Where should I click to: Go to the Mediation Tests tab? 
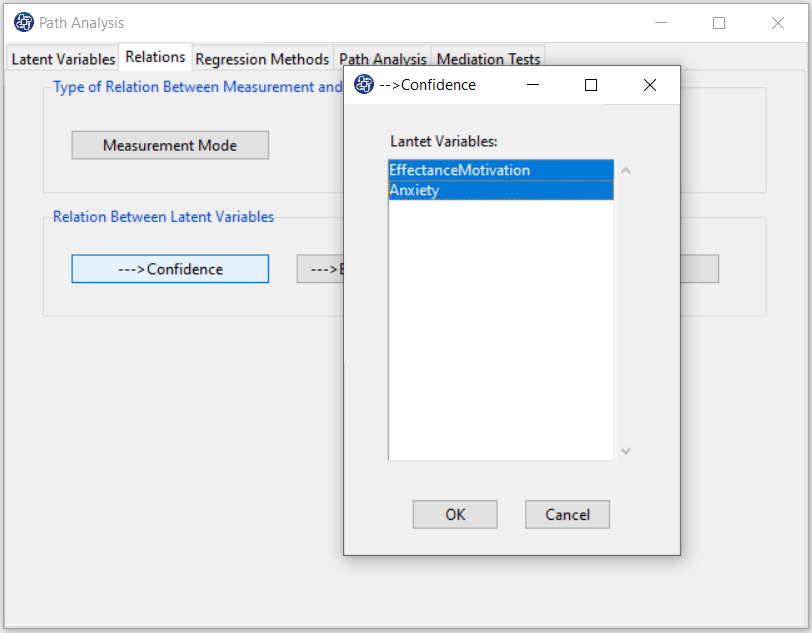tap(489, 59)
